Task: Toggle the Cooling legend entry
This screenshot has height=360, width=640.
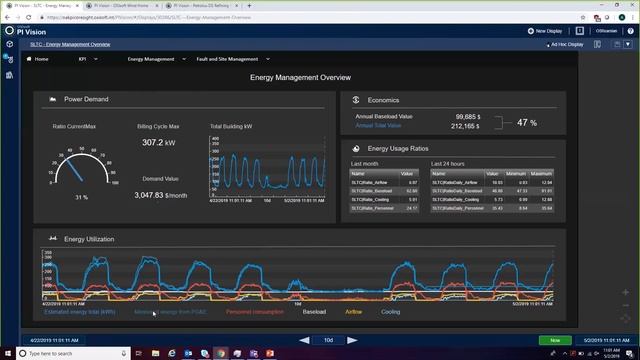Action: (391, 312)
